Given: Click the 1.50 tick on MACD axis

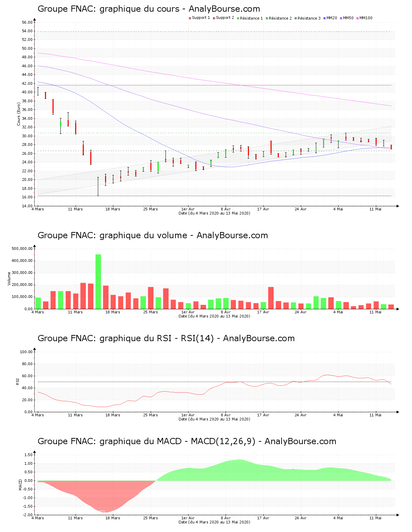Looking at the screenshot, I should [x=29, y=455].
